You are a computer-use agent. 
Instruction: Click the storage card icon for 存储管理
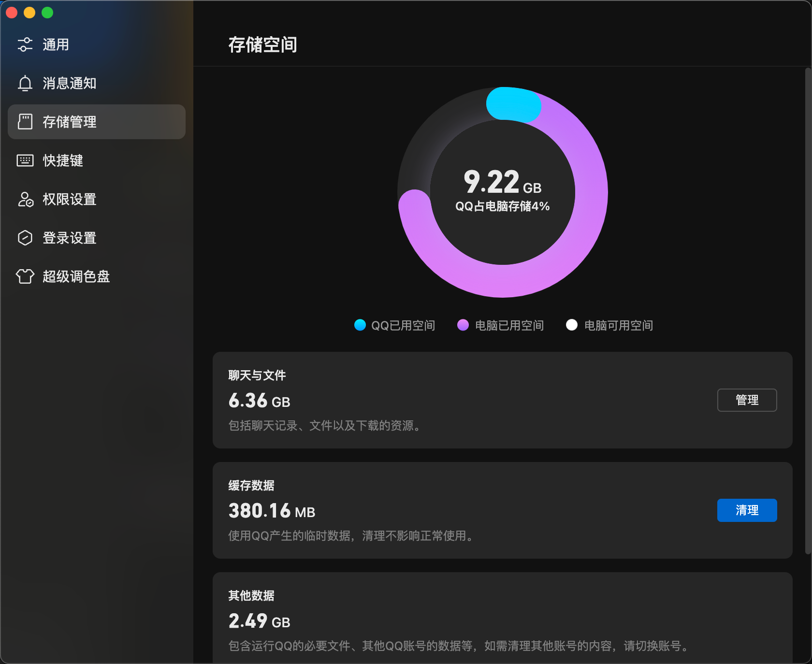pyautogui.click(x=25, y=122)
